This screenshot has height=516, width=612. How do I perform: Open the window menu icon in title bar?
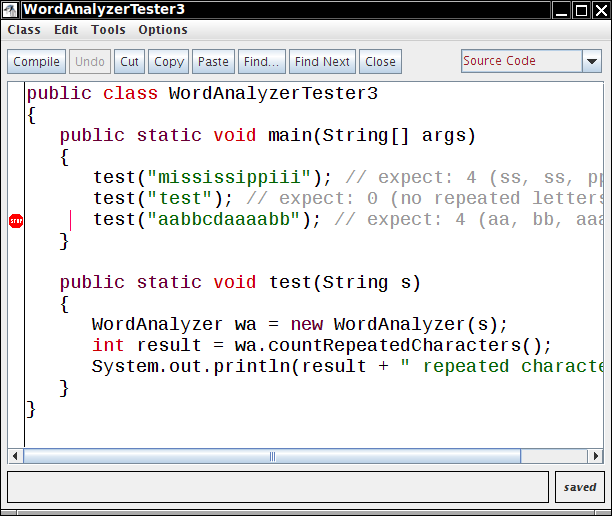(x=11, y=10)
